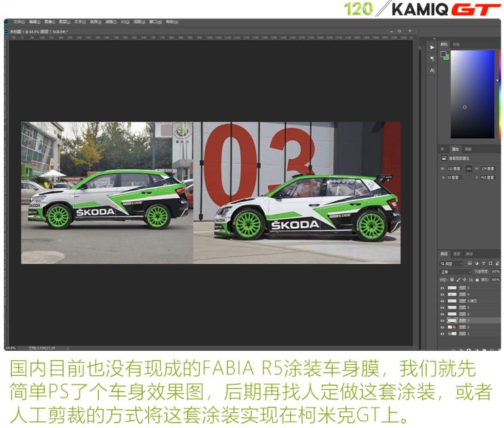Click the green background color swatch
504x428 pixels.
coord(447,57)
